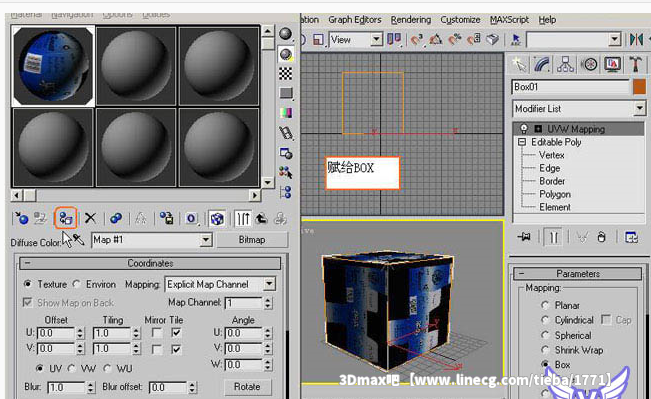Toggle U Tile checkbox
The height and width of the screenshot is (399, 651).
click(176, 333)
